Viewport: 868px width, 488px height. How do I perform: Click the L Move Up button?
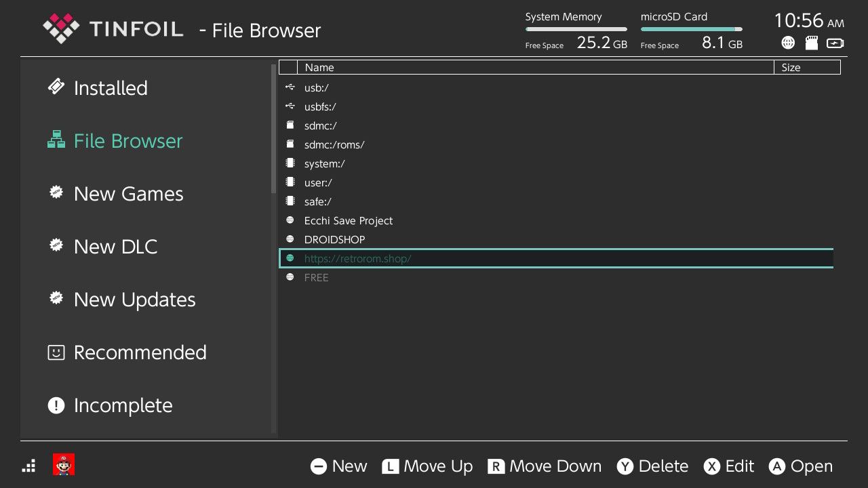pyautogui.click(x=427, y=466)
